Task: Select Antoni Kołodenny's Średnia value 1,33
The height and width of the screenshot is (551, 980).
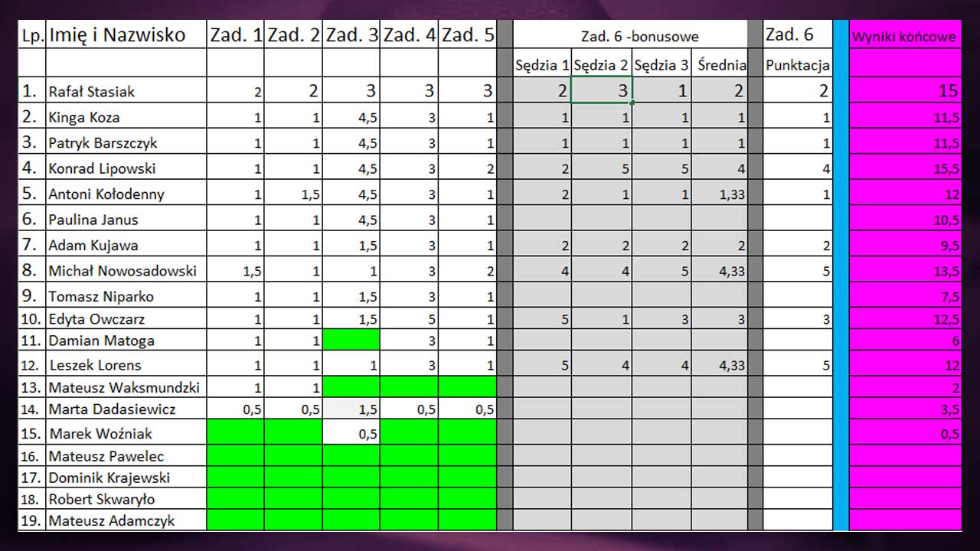Action: [x=720, y=194]
